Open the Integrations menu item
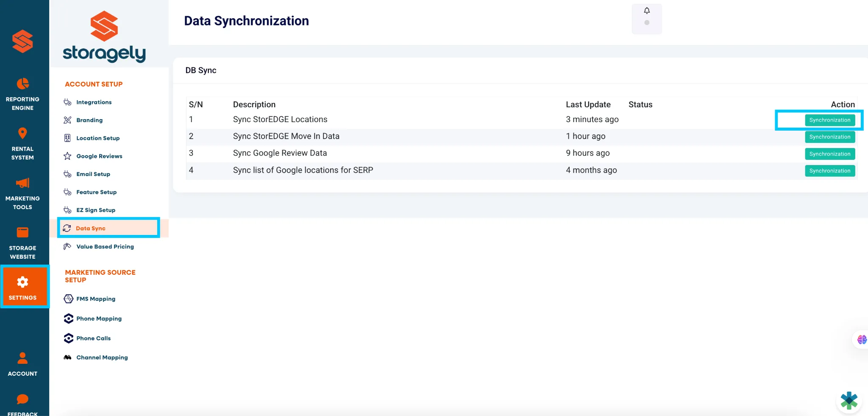 tap(94, 102)
